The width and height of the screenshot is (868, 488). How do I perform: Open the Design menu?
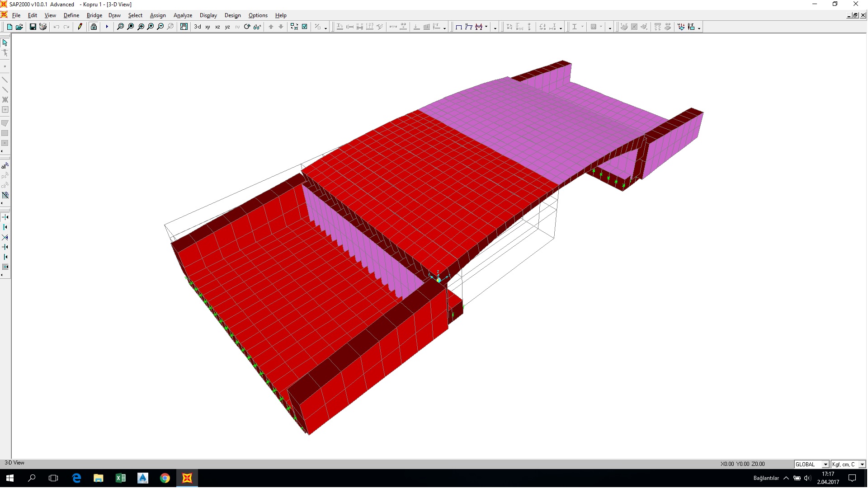233,15
